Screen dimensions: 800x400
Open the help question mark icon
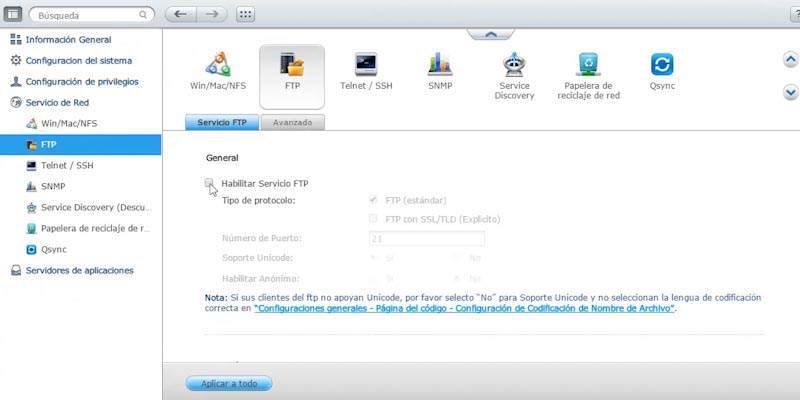[795, 14]
